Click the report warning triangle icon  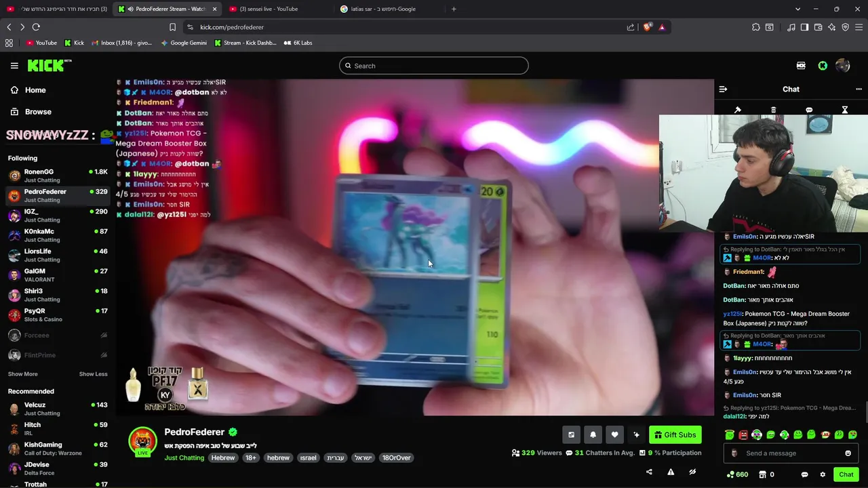tap(671, 472)
